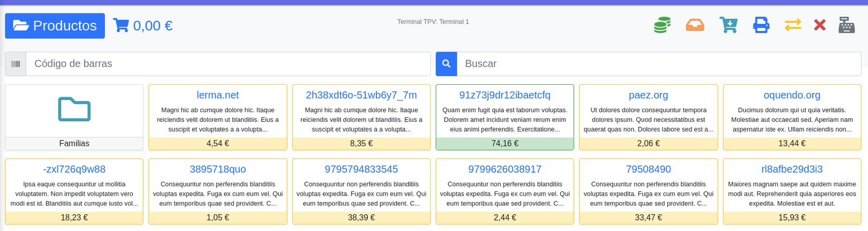This screenshot has width=868, height=231.
Task: Select product 9799626038917
Action: point(505,169)
